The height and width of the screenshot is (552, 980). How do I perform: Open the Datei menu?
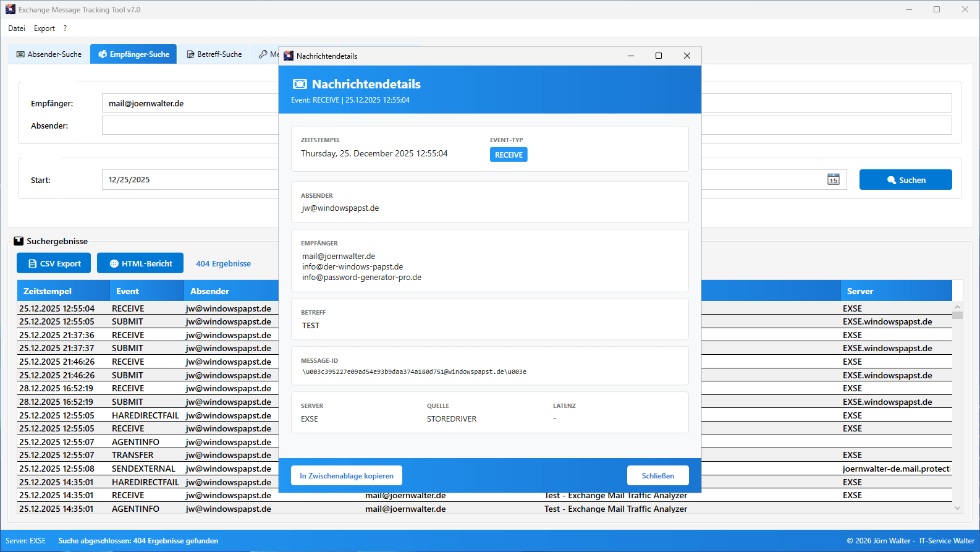pos(17,28)
